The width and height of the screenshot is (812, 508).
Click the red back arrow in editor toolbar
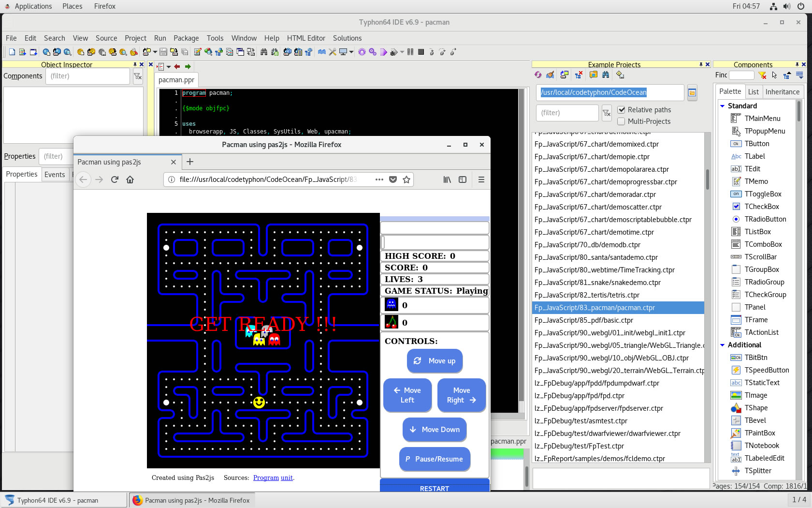click(x=177, y=67)
